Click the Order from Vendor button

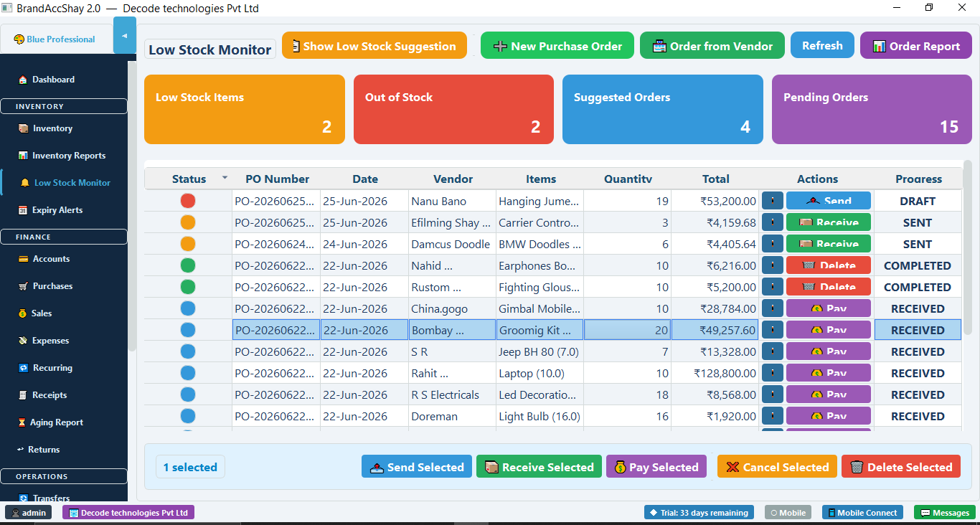tap(712, 45)
